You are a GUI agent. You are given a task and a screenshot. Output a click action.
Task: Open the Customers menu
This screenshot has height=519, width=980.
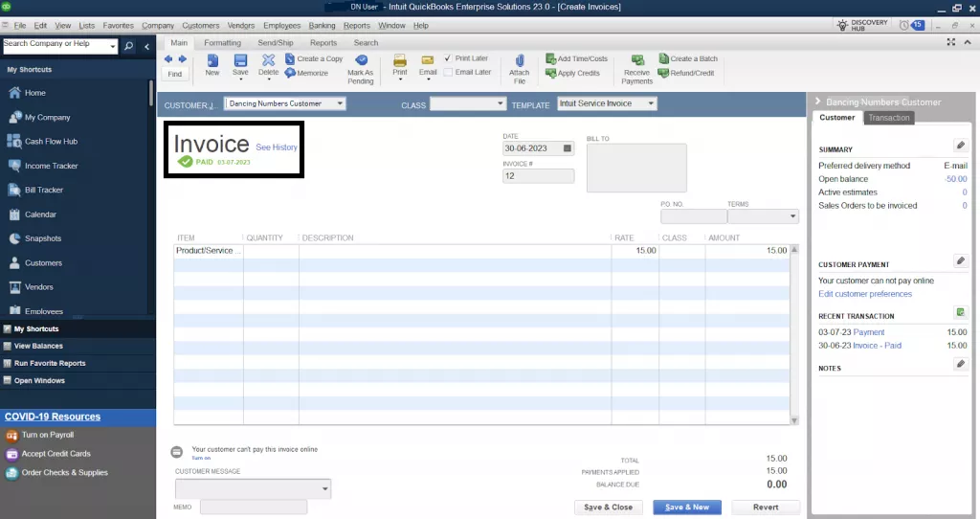point(201,26)
